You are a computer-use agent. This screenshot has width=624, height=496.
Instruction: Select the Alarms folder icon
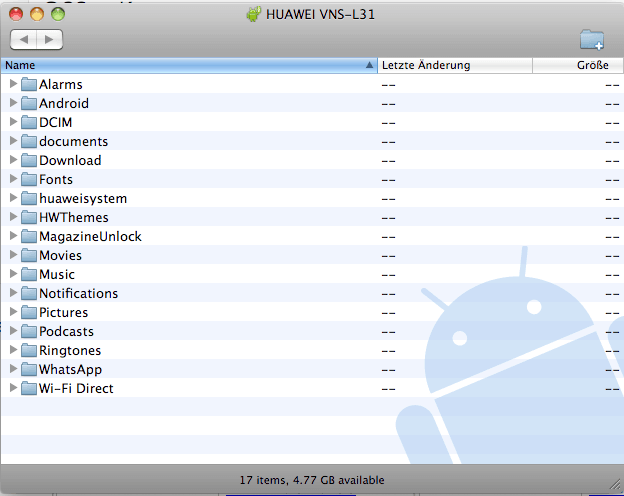coord(29,84)
